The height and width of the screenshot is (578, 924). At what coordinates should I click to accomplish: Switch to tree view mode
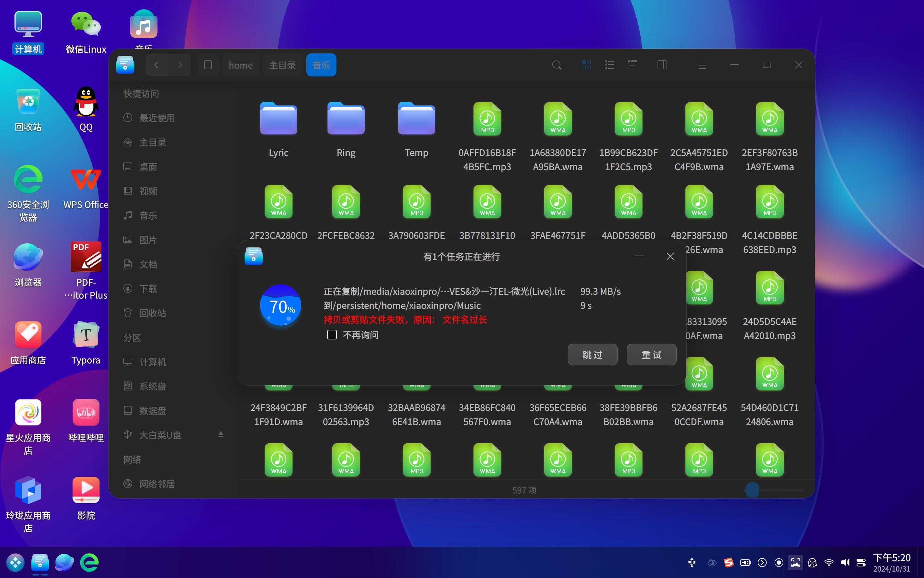tap(632, 65)
